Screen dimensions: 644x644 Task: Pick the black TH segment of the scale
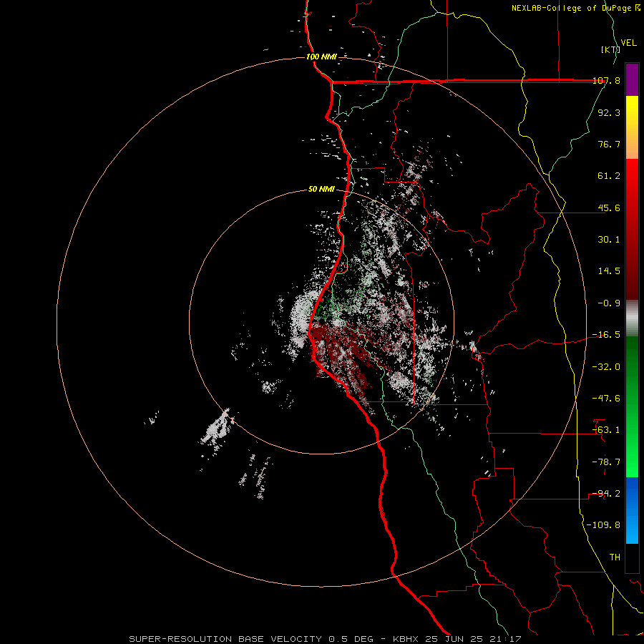(x=632, y=558)
